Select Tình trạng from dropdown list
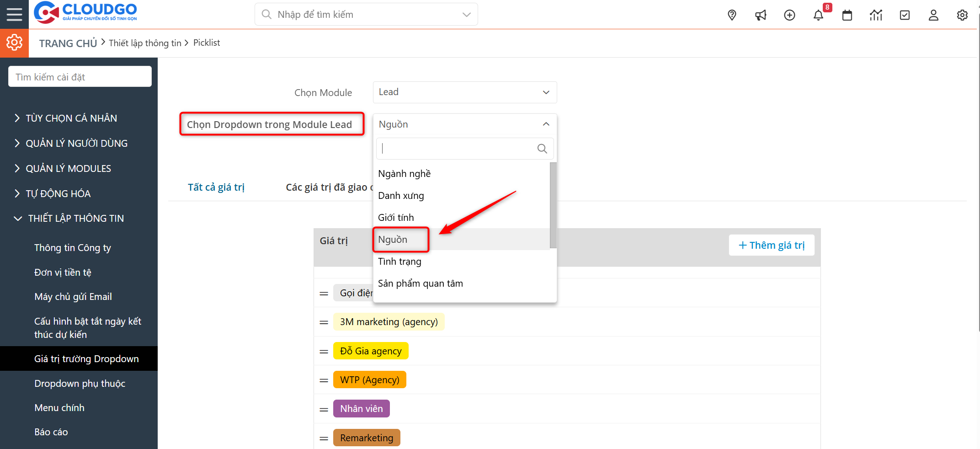Viewport: 980px width, 449px height. pyautogui.click(x=399, y=262)
